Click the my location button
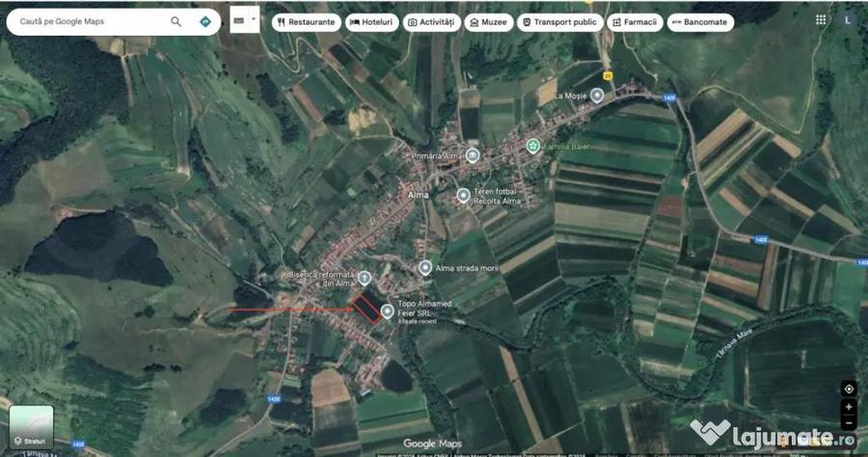 click(x=849, y=389)
